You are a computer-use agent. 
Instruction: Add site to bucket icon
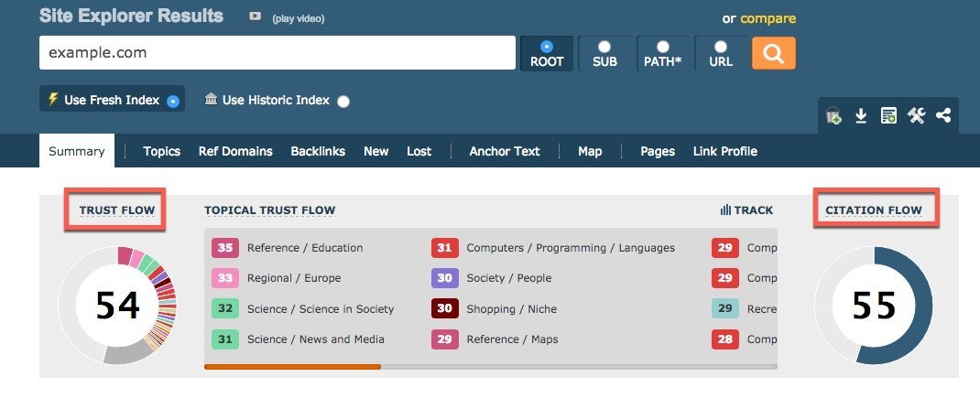(833, 116)
